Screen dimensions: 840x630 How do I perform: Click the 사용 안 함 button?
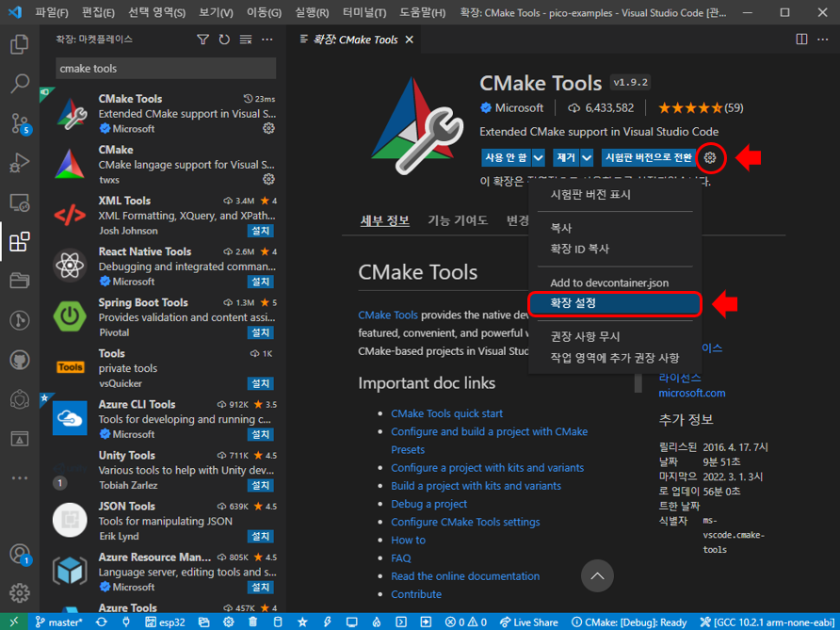(506, 157)
